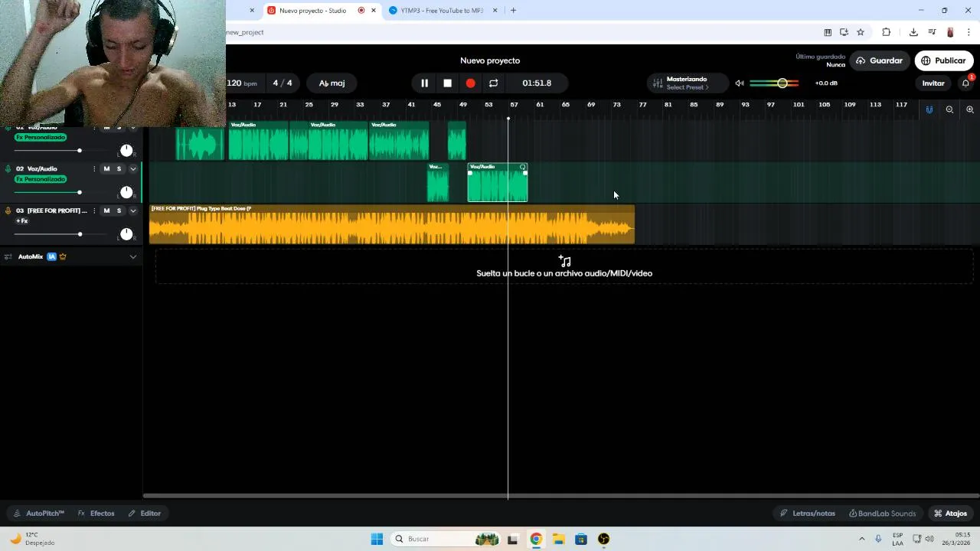980x551 pixels.
Task: Bookmark this page with star icon
Action: click(x=861, y=32)
